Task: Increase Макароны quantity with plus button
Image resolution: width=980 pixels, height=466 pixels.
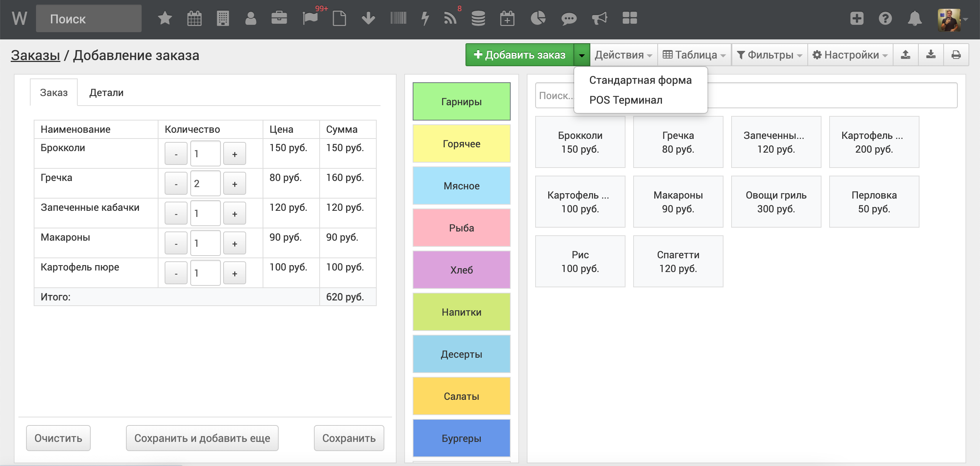Action: [x=234, y=244]
